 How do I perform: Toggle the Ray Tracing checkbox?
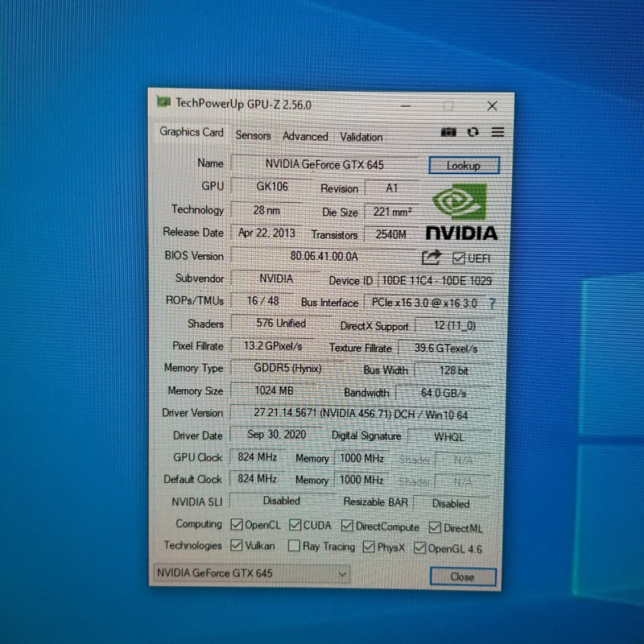click(294, 546)
